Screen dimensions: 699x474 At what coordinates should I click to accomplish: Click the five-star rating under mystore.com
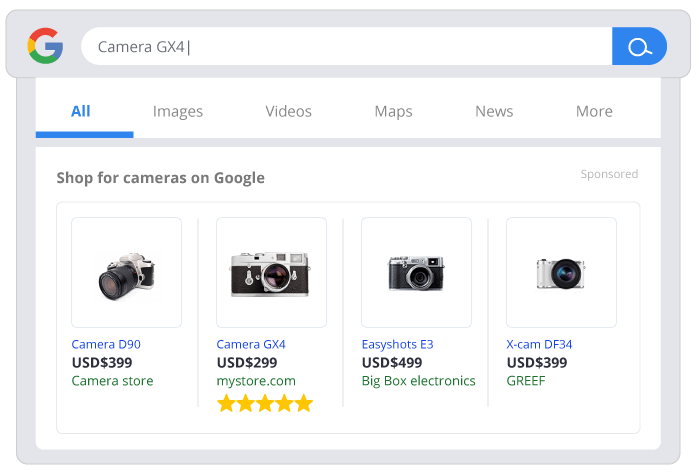click(x=265, y=403)
